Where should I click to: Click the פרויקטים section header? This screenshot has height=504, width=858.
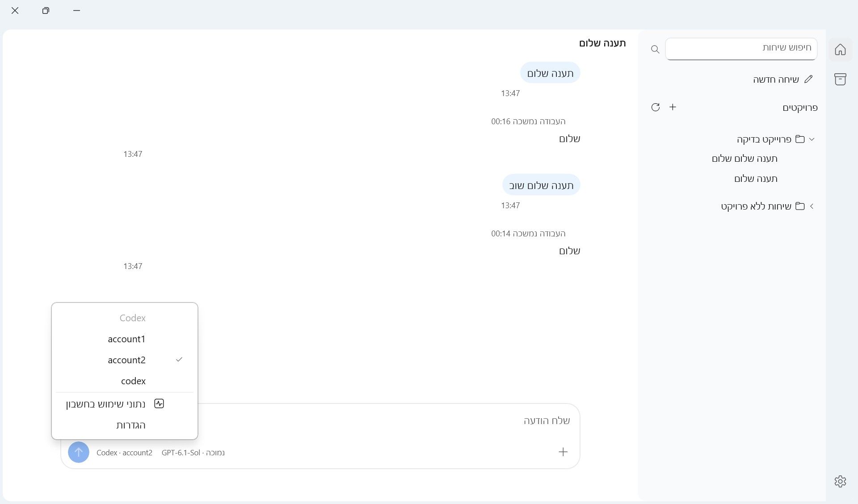(x=800, y=108)
